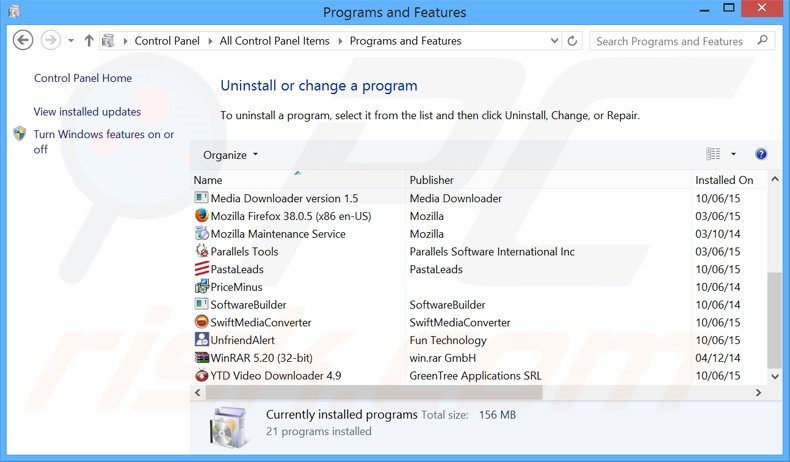Click the 03/10/14 install date
The height and width of the screenshot is (462, 790).
coord(717,234)
